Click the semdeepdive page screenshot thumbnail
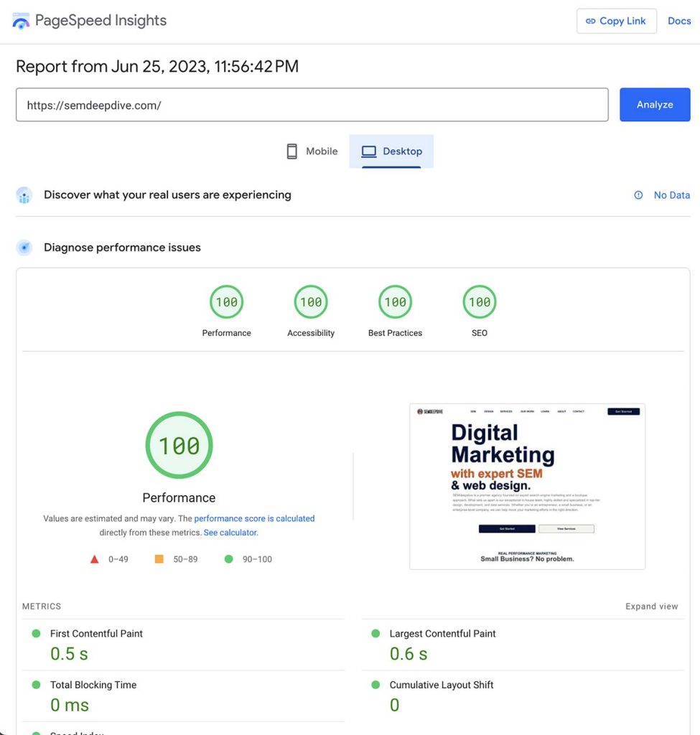Viewport: 700px width, 735px height. tap(527, 486)
